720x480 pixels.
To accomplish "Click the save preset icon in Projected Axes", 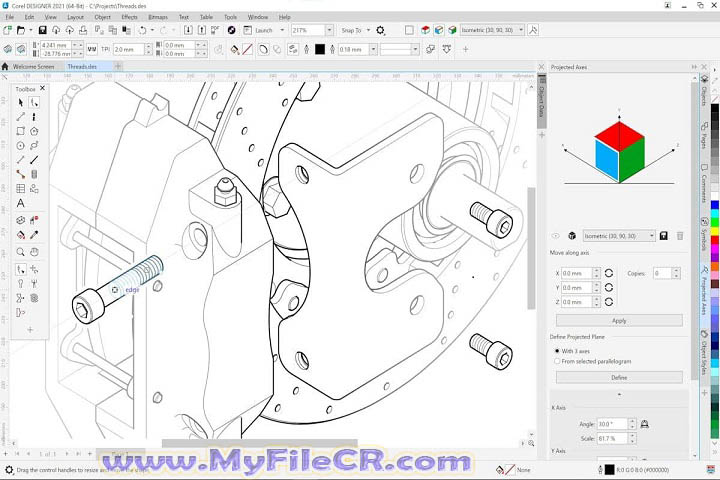I will [x=664, y=236].
